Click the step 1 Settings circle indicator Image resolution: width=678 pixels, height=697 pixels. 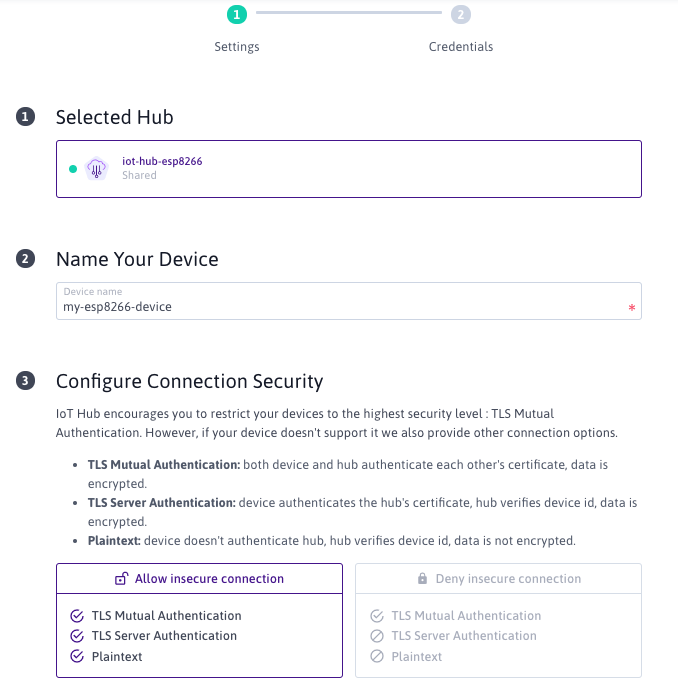click(236, 14)
